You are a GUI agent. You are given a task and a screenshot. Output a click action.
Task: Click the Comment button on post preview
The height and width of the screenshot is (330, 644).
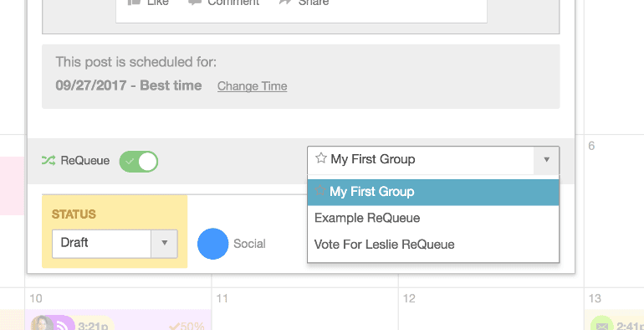point(224,2)
